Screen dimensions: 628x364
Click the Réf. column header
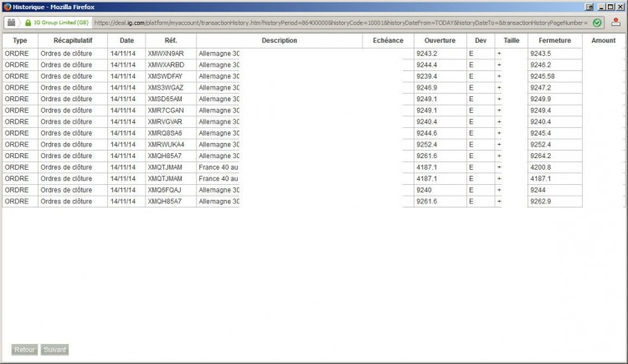[x=171, y=40]
